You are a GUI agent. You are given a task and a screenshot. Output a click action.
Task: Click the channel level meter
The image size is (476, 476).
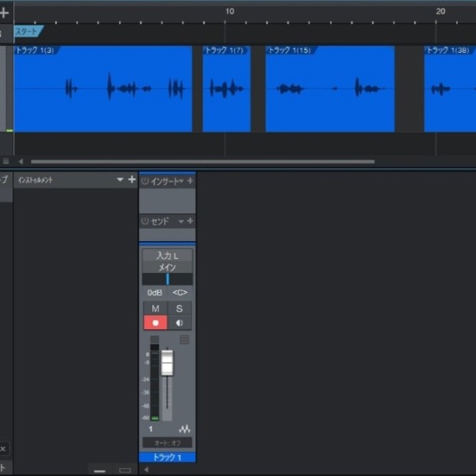pyautogui.click(x=155, y=382)
